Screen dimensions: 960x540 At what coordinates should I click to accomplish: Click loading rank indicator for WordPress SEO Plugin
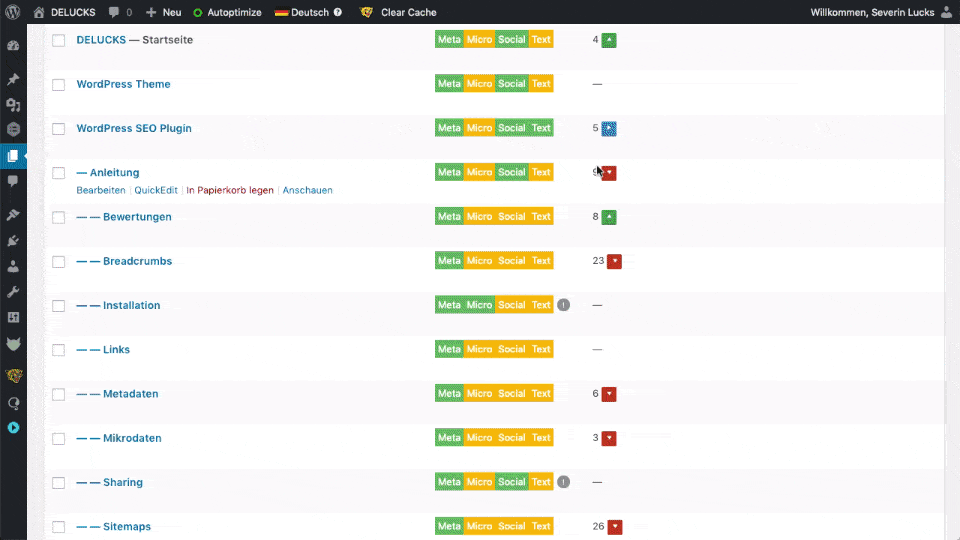tap(609, 129)
